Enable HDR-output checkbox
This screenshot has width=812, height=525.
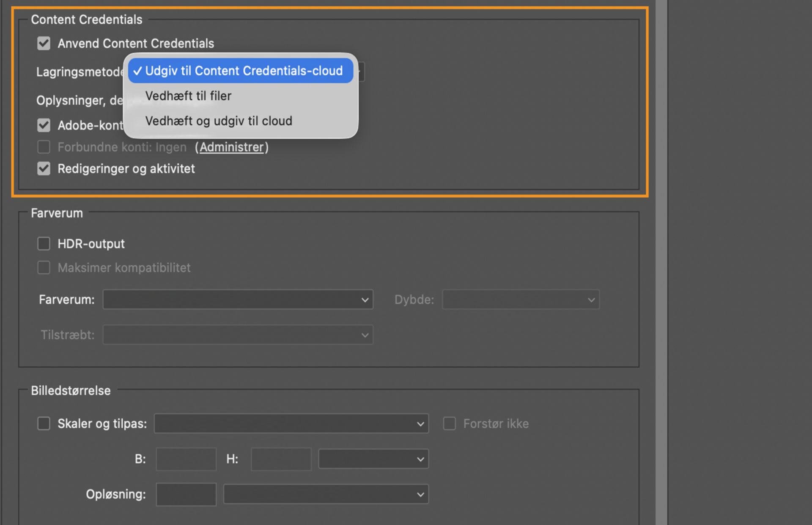(44, 243)
